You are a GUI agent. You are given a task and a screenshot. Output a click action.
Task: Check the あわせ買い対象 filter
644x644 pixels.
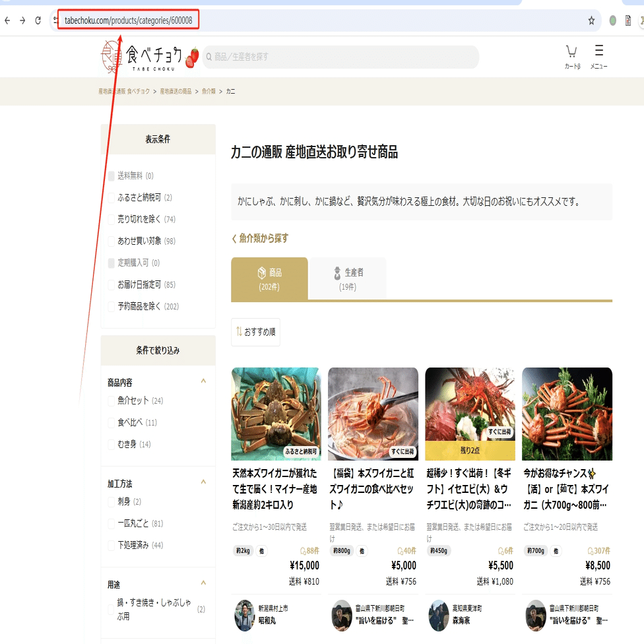[x=112, y=241]
